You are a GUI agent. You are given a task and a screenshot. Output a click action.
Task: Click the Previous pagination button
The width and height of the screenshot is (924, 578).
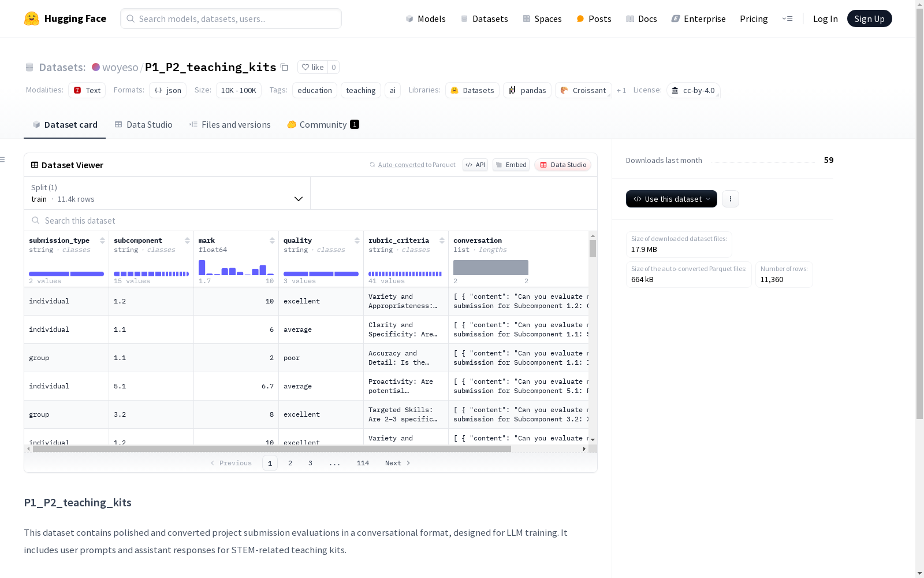click(x=231, y=463)
